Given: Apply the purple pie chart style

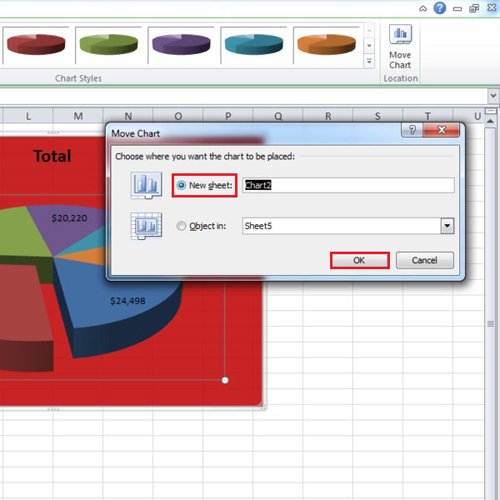Looking at the screenshot, I should click(181, 44).
